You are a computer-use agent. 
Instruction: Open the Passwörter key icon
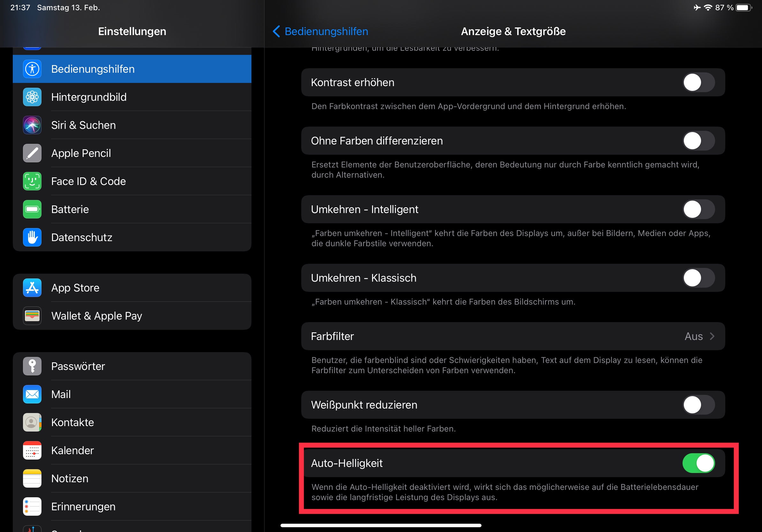[x=32, y=366]
